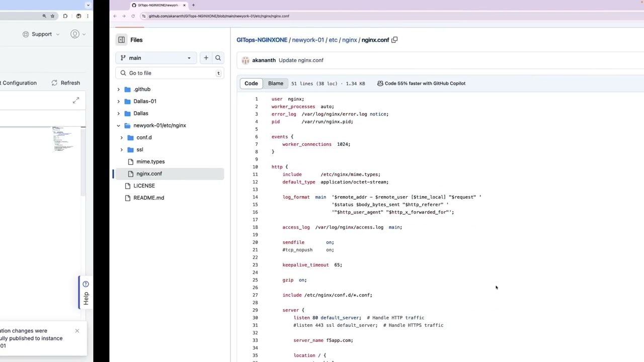Reload page in GitHub window
This screenshot has height=362, width=644.
133,16
